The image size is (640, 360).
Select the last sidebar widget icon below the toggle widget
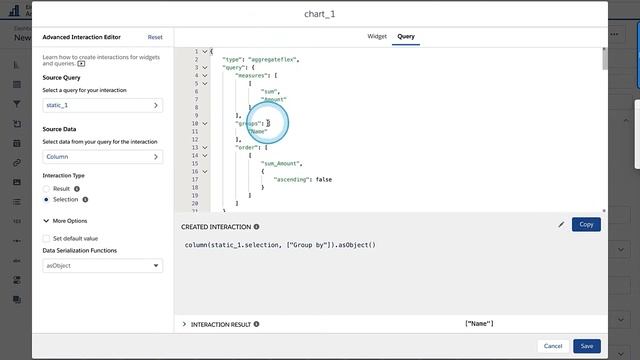pos(17,300)
